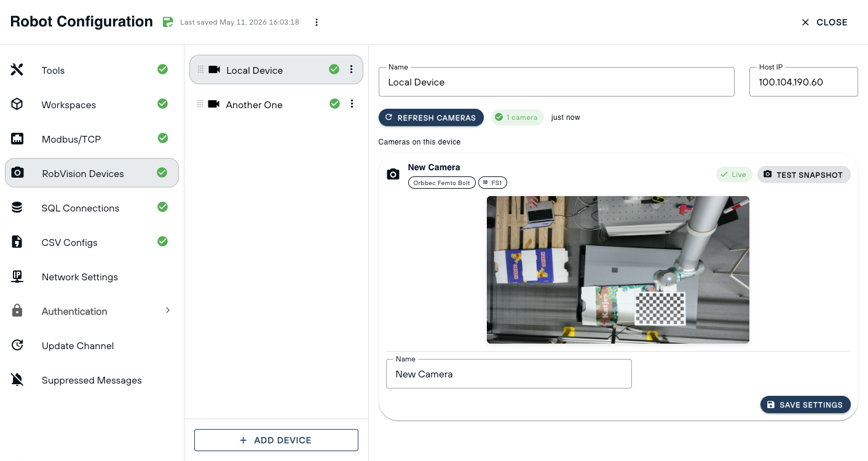Close the Robot Configuration dialog
The image size is (868, 461).
(x=824, y=22)
